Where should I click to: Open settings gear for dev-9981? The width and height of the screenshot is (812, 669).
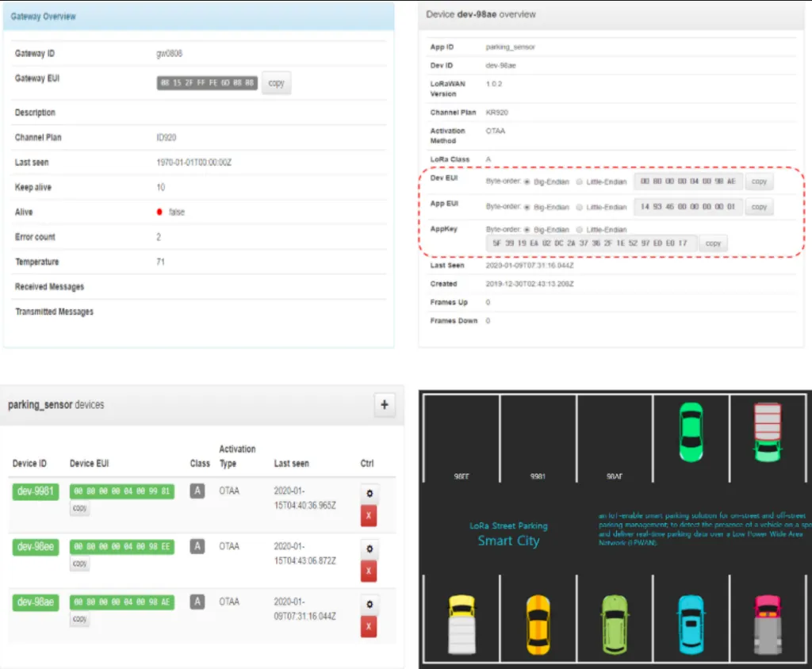pos(370,494)
